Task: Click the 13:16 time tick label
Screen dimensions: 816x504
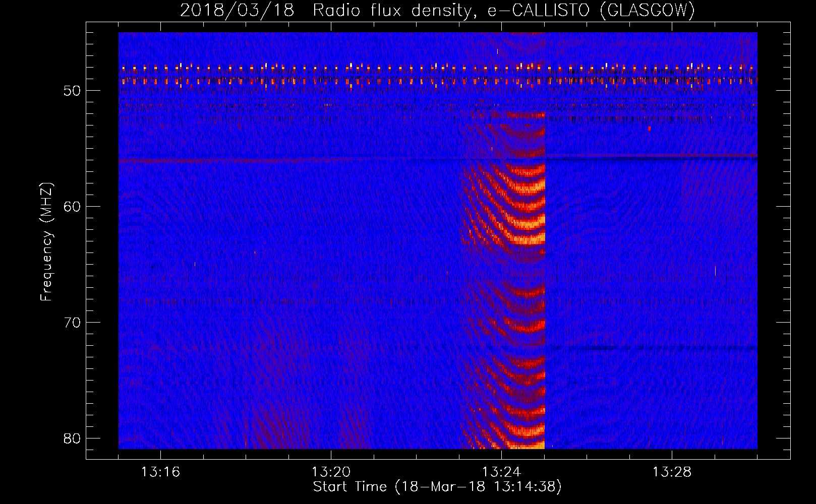Action: (x=160, y=472)
